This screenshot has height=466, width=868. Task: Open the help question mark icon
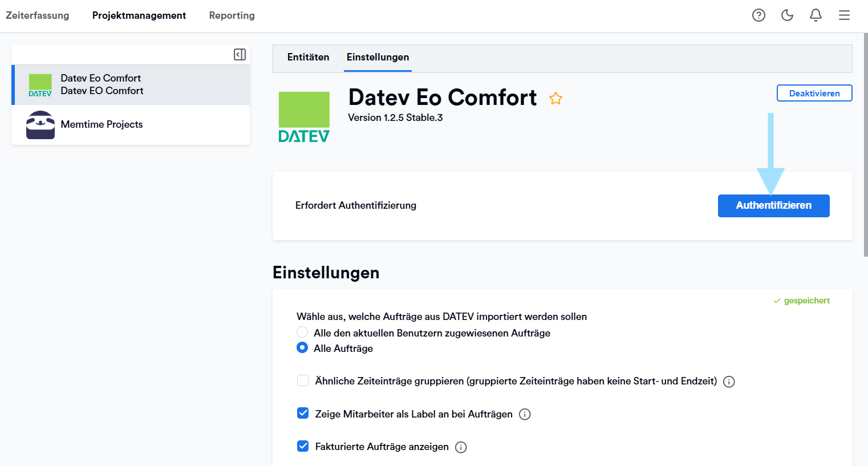click(759, 15)
